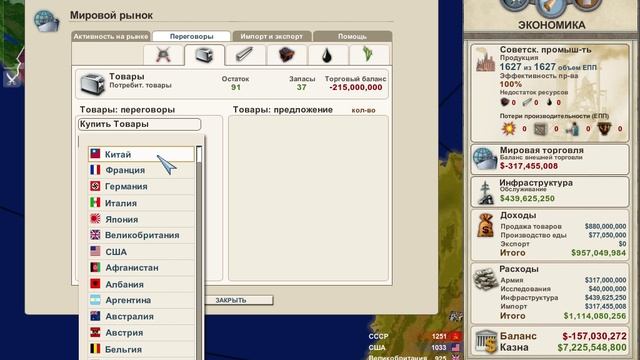
Task: Click the Infrastructure power tower icon
Action: 486,192
